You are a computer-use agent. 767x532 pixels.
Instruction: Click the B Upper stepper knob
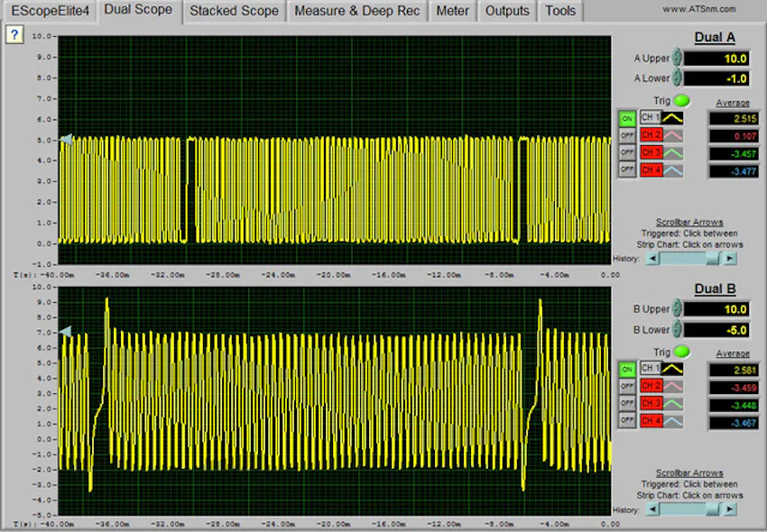click(677, 308)
